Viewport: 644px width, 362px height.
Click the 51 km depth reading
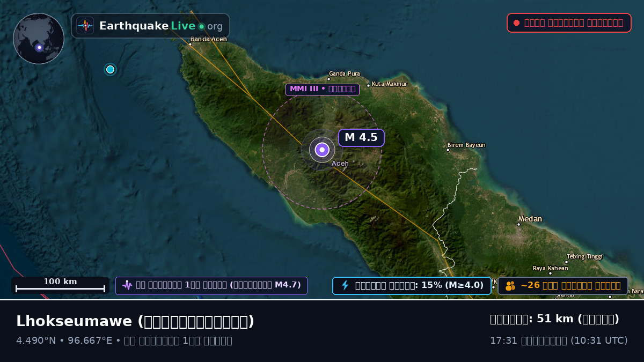click(x=554, y=319)
